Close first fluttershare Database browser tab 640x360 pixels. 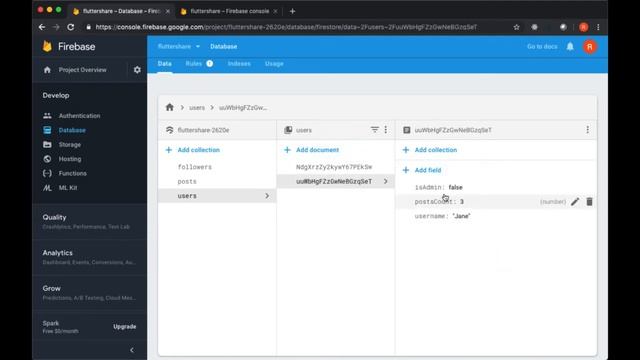click(x=168, y=11)
